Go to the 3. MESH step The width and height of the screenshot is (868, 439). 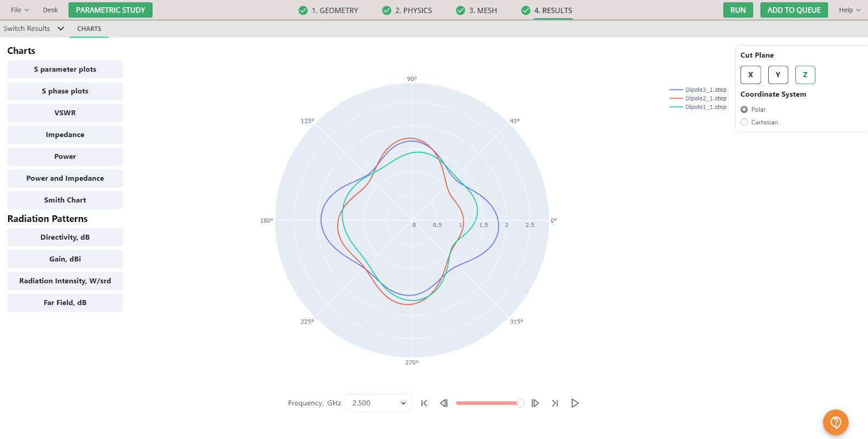476,10
